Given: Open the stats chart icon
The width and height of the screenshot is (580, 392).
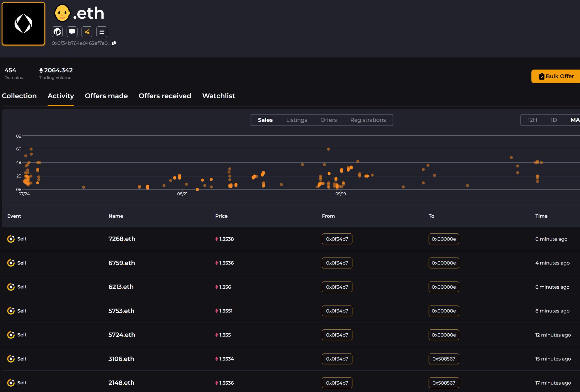Looking at the screenshot, I should coord(57,32).
